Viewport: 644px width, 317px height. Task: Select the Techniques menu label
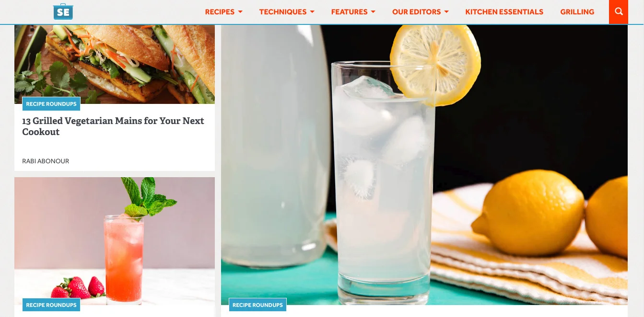tap(283, 12)
